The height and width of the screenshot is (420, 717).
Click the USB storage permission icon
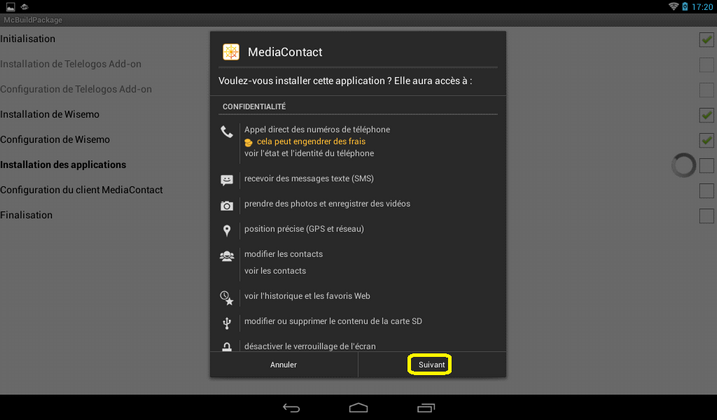pos(227,323)
